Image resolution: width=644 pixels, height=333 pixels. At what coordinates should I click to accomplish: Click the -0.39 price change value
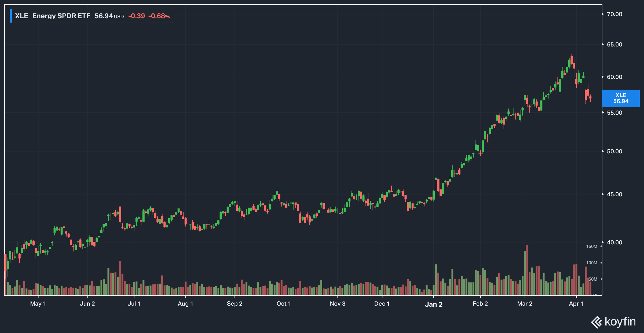point(136,16)
